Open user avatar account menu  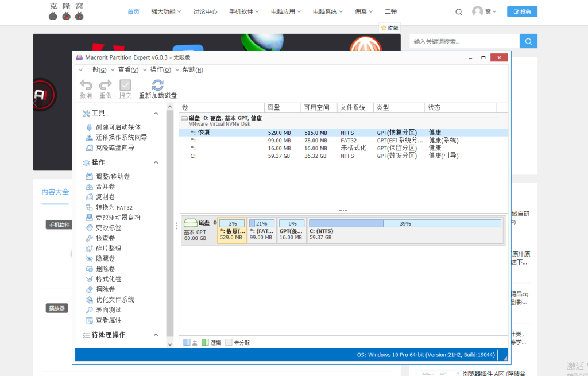pos(483,11)
